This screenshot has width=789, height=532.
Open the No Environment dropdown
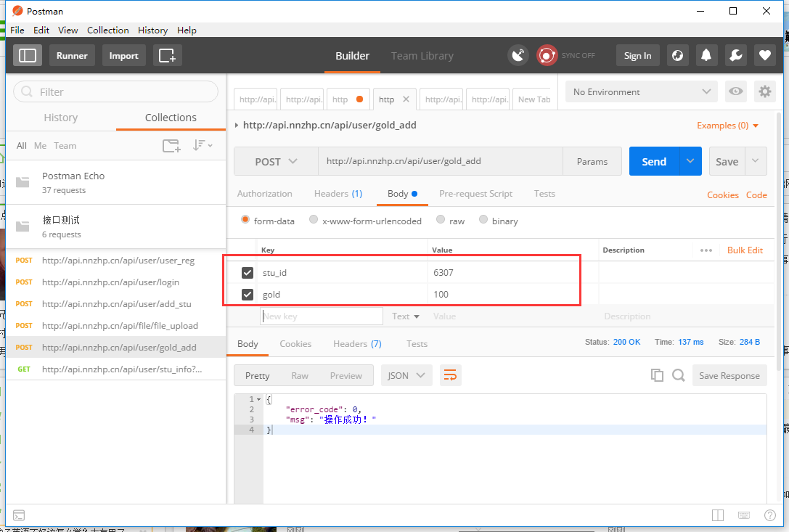642,91
